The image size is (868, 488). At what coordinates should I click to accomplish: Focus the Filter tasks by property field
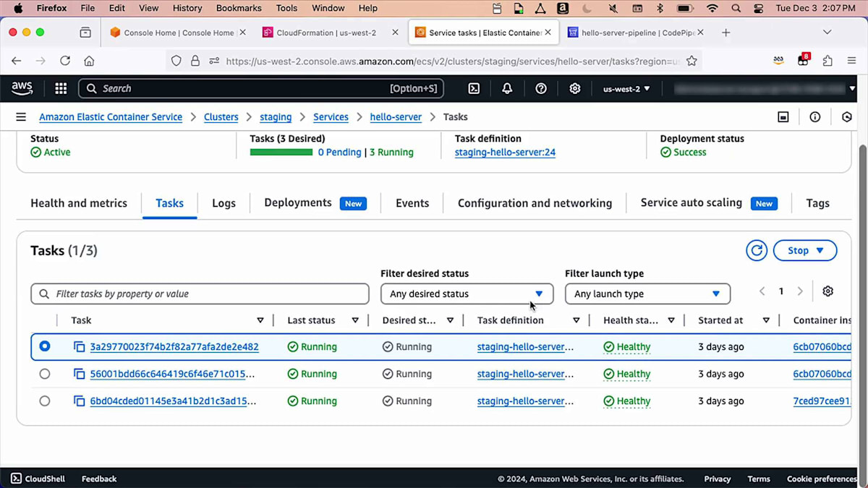click(x=200, y=294)
